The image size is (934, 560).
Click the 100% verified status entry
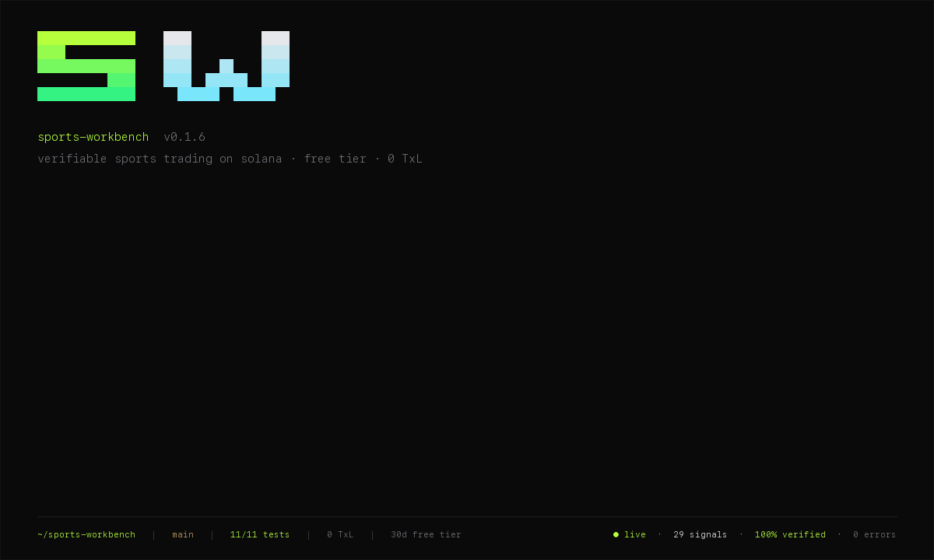pyautogui.click(x=790, y=534)
